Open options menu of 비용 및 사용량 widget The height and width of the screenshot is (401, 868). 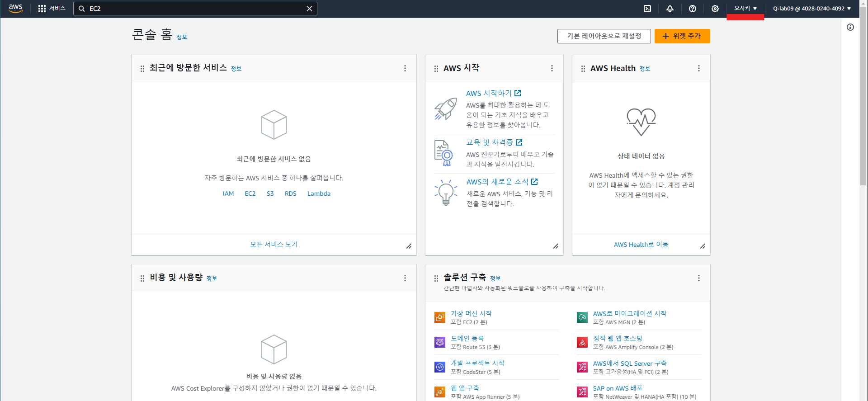(405, 278)
